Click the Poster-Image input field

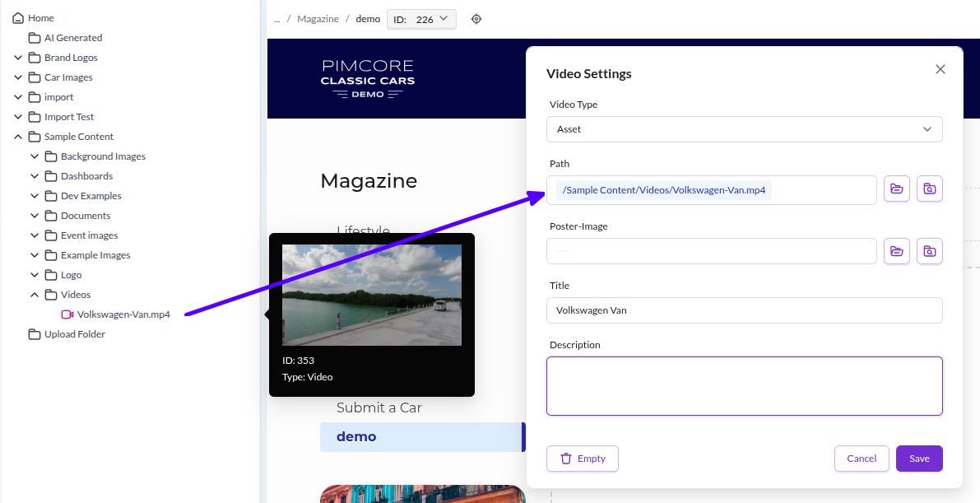pos(712,252)
